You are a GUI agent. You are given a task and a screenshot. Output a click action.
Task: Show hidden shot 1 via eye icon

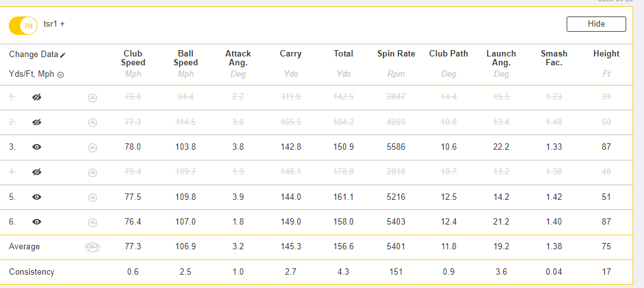37,97
